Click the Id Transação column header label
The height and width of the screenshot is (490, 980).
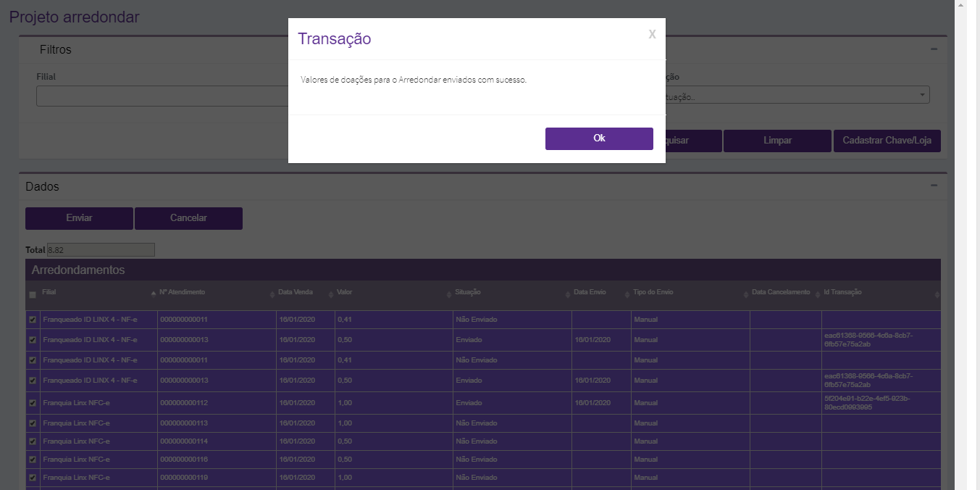pos(843,292)
